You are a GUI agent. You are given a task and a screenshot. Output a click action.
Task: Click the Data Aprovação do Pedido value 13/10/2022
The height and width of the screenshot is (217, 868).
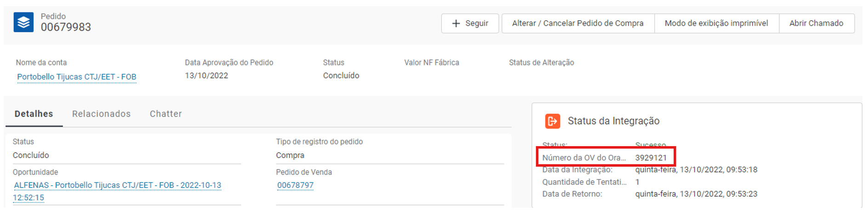tap(206, 76)
